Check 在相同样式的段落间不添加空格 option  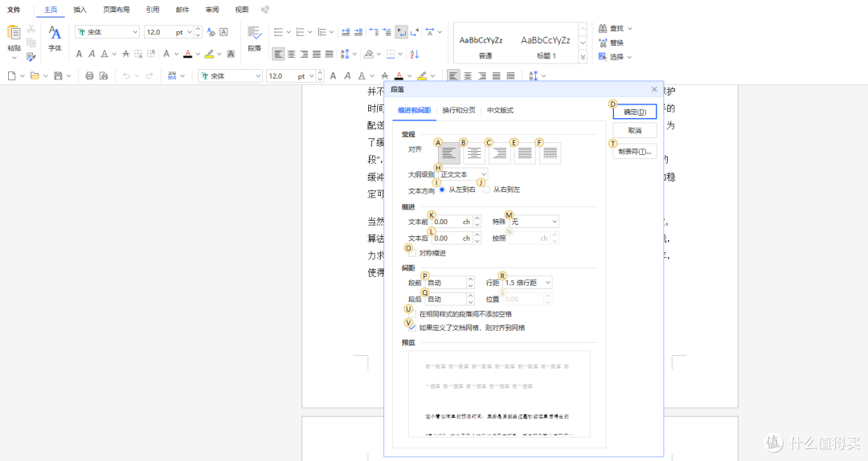click(x=411, y=314)
